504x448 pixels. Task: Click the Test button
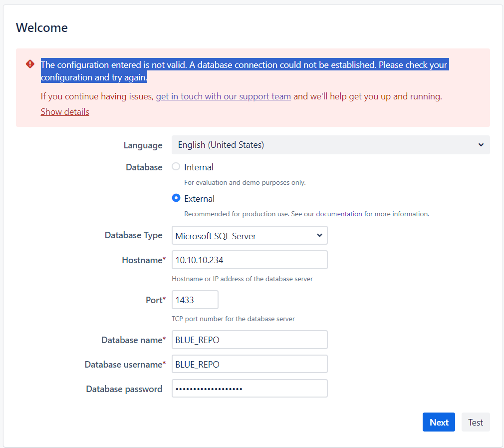[476, 422]
